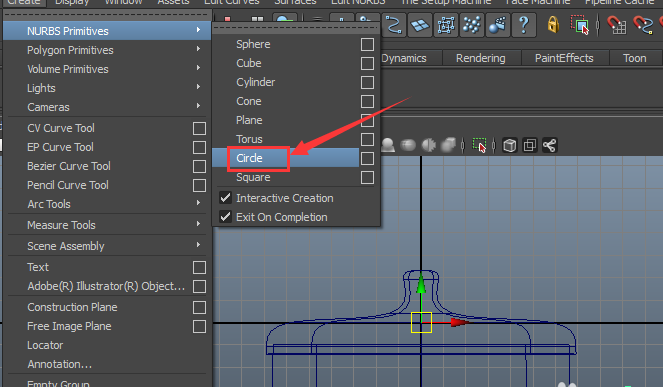Image resolution: width=663 pixels, height=387 pixels.
Task: Switch to Rendering shelf tab
Action: pos(481,58)
